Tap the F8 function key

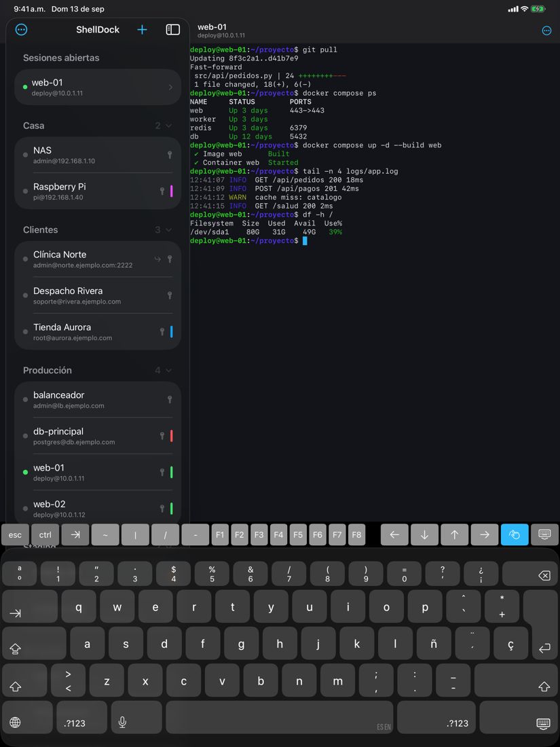click(356, 534)
